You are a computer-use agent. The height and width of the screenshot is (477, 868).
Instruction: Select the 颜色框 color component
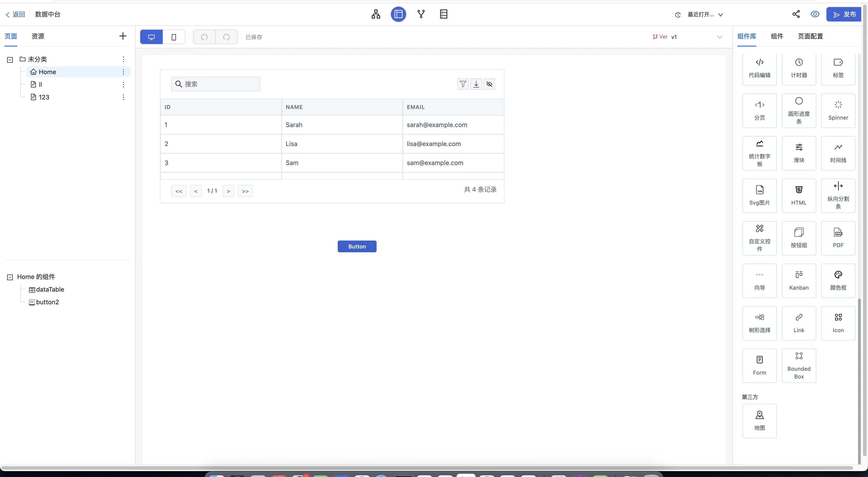click(838, 281)
